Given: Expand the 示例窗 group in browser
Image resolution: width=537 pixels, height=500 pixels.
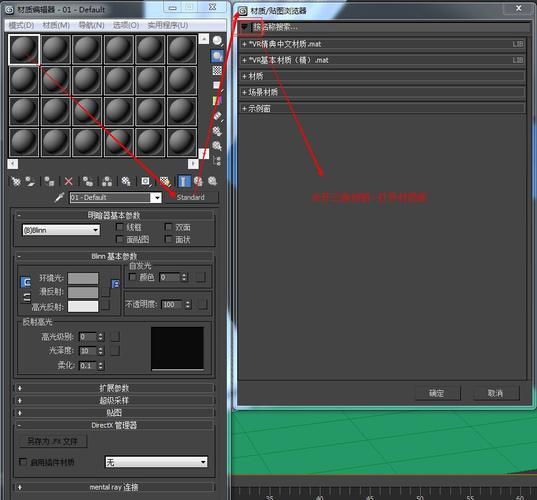Looking at the screenshot, I should tap(382, 109).
